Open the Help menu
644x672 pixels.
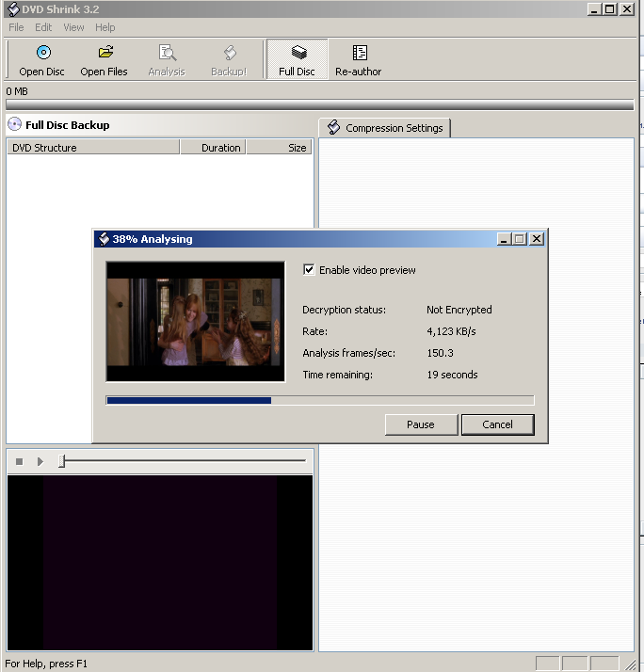105,27
